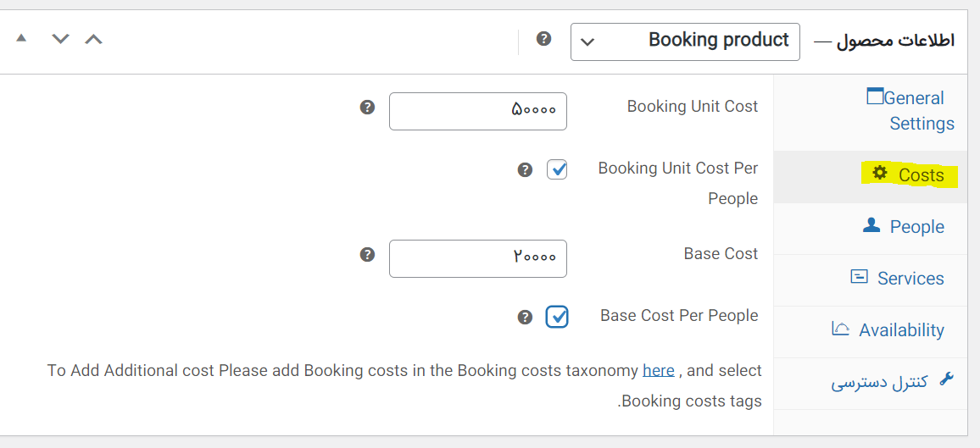980x448 pixels.
Task: Click help icon beside product type dropdown
Action: [544, 39]
